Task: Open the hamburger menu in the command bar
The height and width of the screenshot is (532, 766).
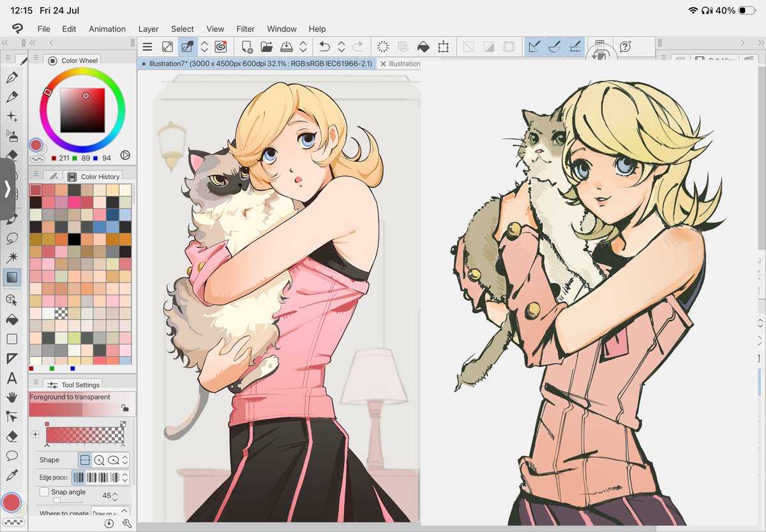Action: click(147, 47)
